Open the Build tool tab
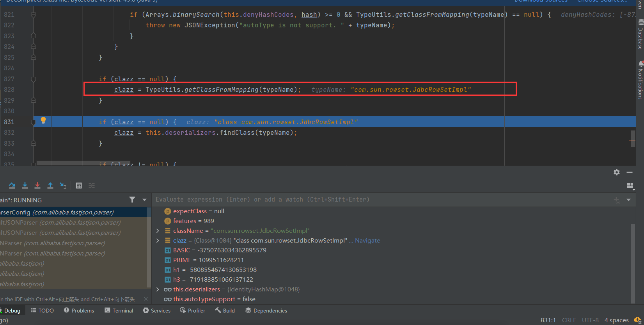Viewport: 644px width, 325px height. tap(225, 311)
